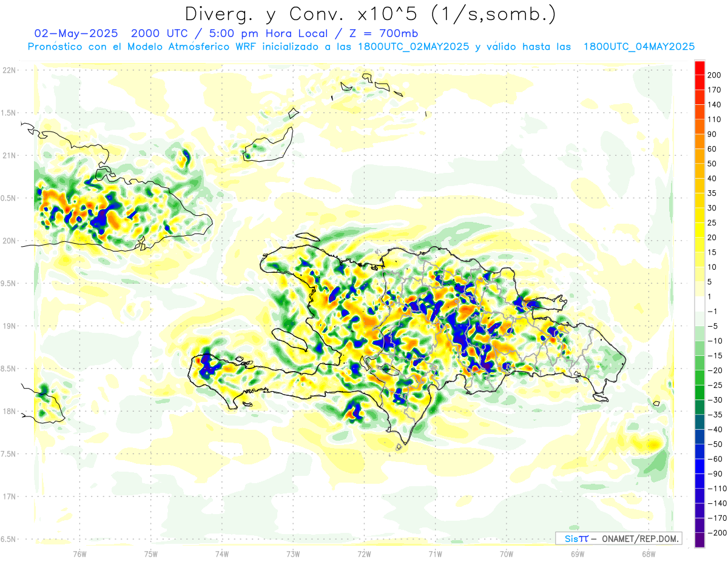The height and width of the screenshot is (562, 728).
Task: Click the positive 60 color scale label
Action: 713,149
